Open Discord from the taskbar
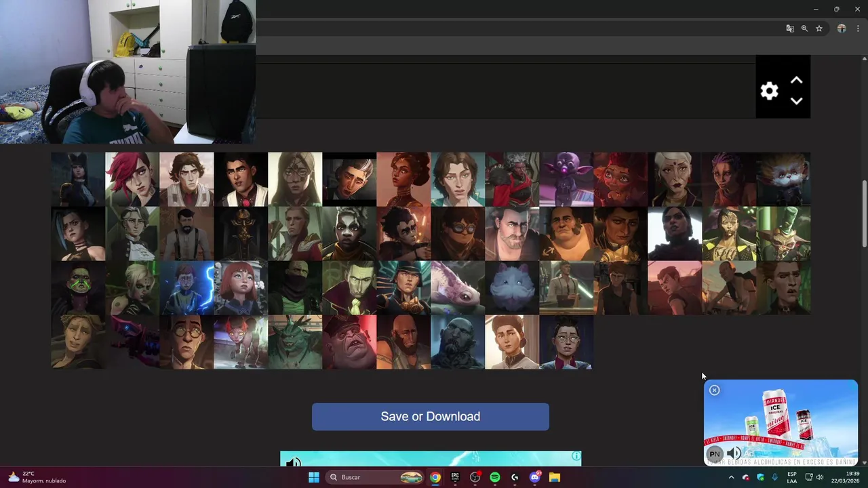The height and width of the screenshot is (488, 868). point(534,477)
